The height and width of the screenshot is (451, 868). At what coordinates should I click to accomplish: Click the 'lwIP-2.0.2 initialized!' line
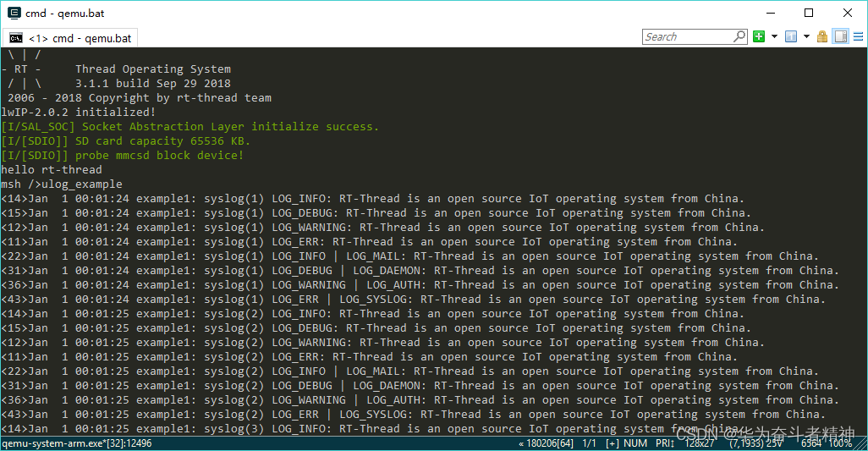pos(78,113)
